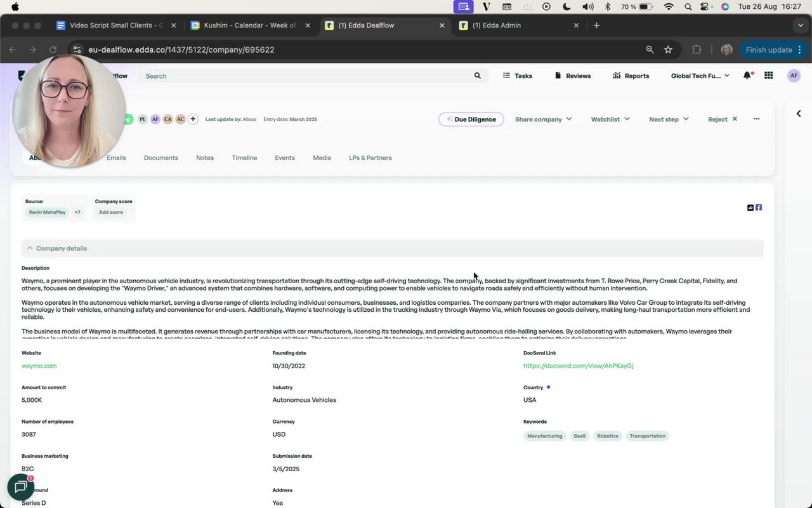Viewport: 812px width, 508px height.
Task: Click the Manufacturing keyword tag
Action: point(545,436)
